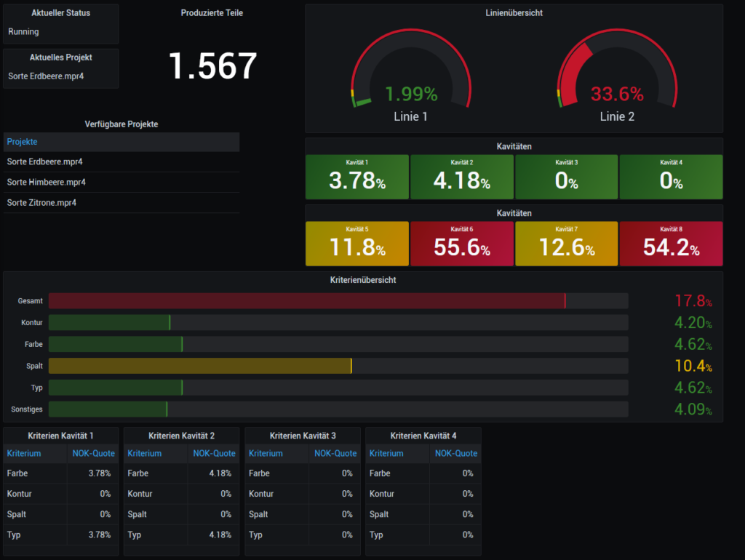Image resolution: width=745 pixels, height=560 pixels.
Task: Click the Kavität 3 stat tile
Action: [566, 177]
